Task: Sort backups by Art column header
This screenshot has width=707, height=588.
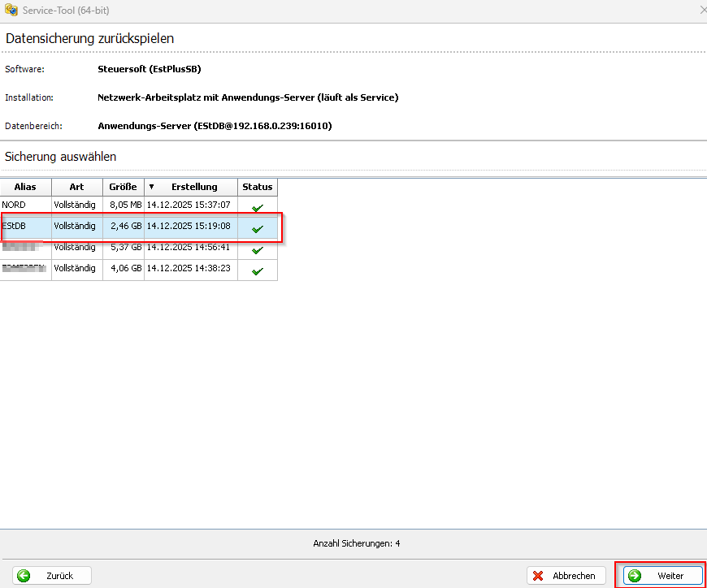Action: 76,187
